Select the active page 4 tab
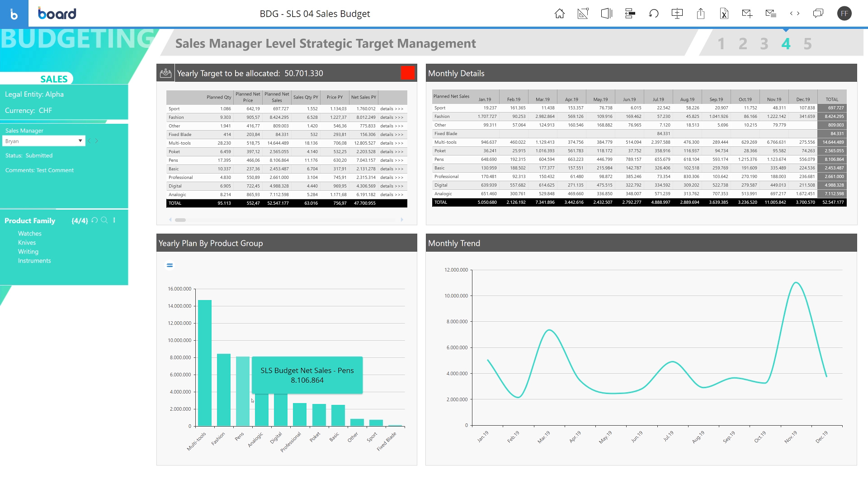Viewport: 868px width, 488px height. (x=786, y=44)
